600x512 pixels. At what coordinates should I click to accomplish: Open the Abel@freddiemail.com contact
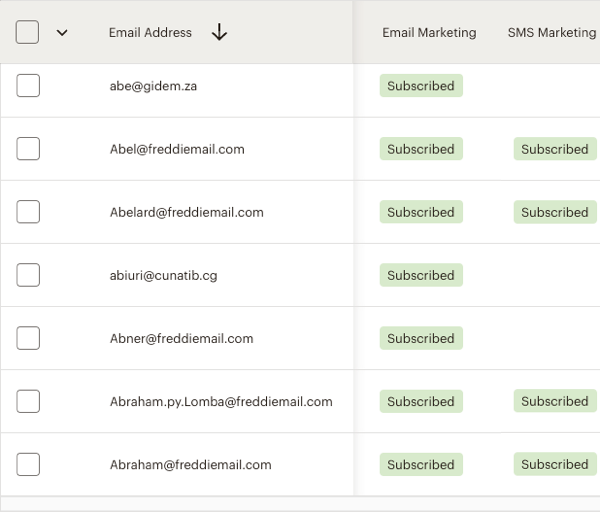tap(177, 149)
